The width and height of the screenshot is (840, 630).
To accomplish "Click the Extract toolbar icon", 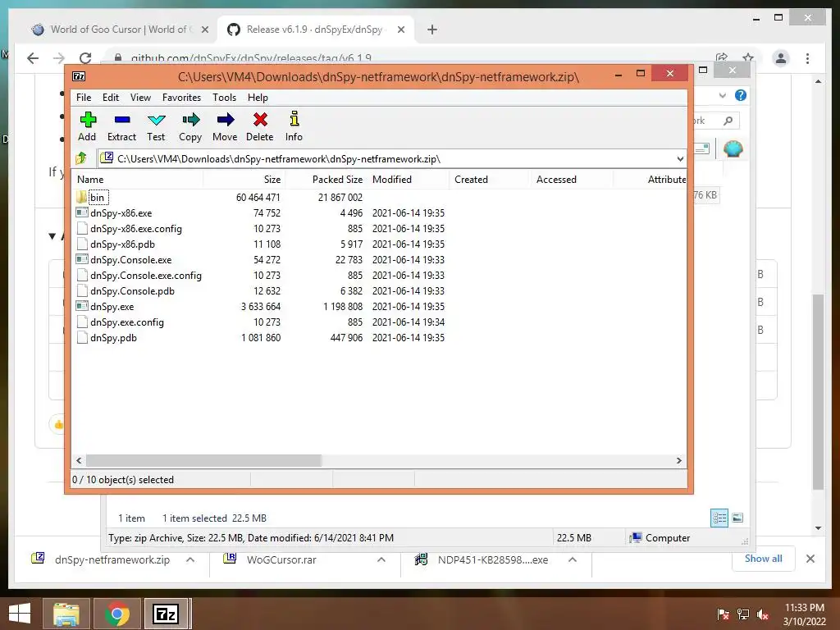I will pyautogui.click(x=122, y=120).
